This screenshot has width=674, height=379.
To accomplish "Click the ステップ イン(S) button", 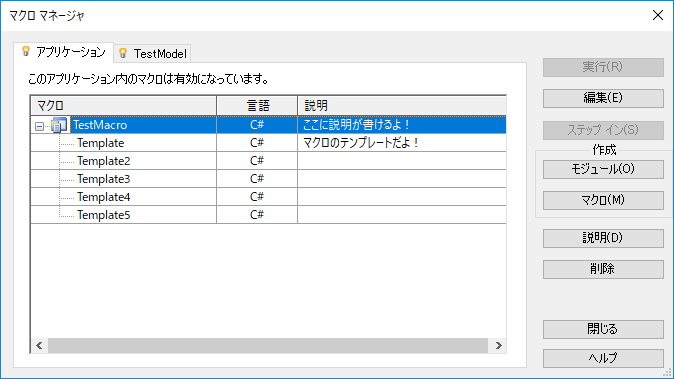I will pyautogui.click(x=603, y=130).
